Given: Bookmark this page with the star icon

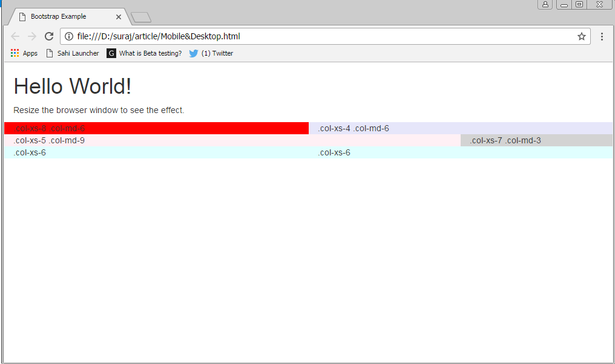Looking at the screenshot, I should click(581, 36).
